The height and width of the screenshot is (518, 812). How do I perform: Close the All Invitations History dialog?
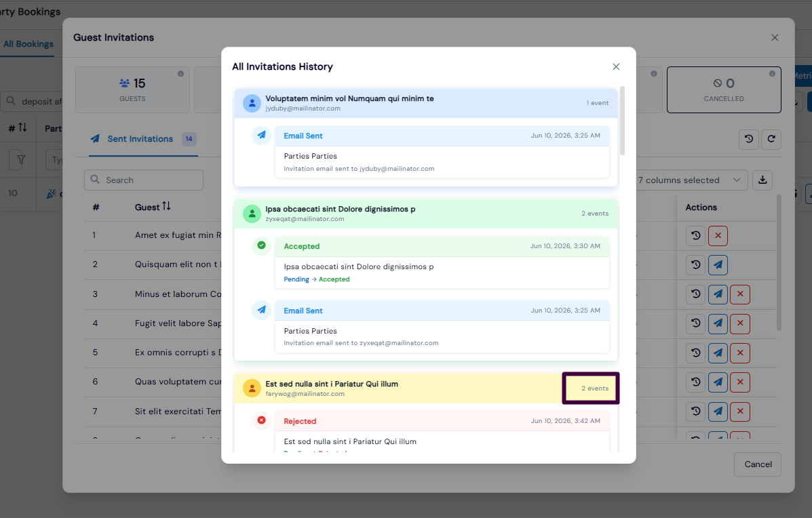[x=616, y=66]
